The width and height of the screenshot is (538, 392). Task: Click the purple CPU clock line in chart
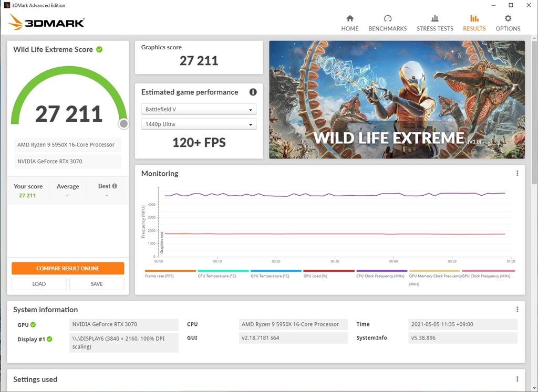[x=335, y=195]
